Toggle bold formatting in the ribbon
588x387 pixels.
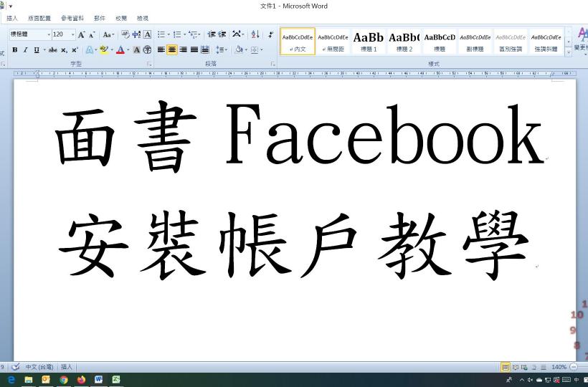(15, 50)
